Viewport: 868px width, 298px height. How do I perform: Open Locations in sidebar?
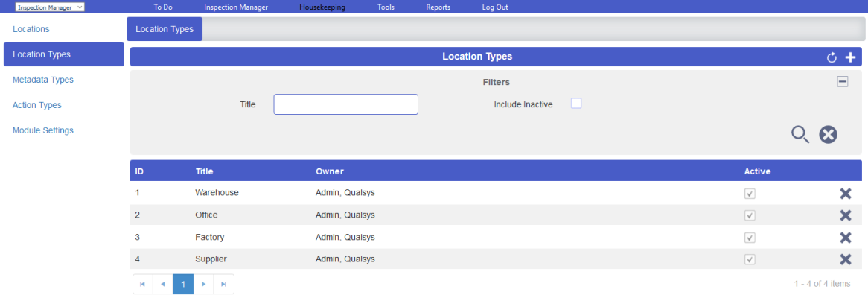pos(31,29)
